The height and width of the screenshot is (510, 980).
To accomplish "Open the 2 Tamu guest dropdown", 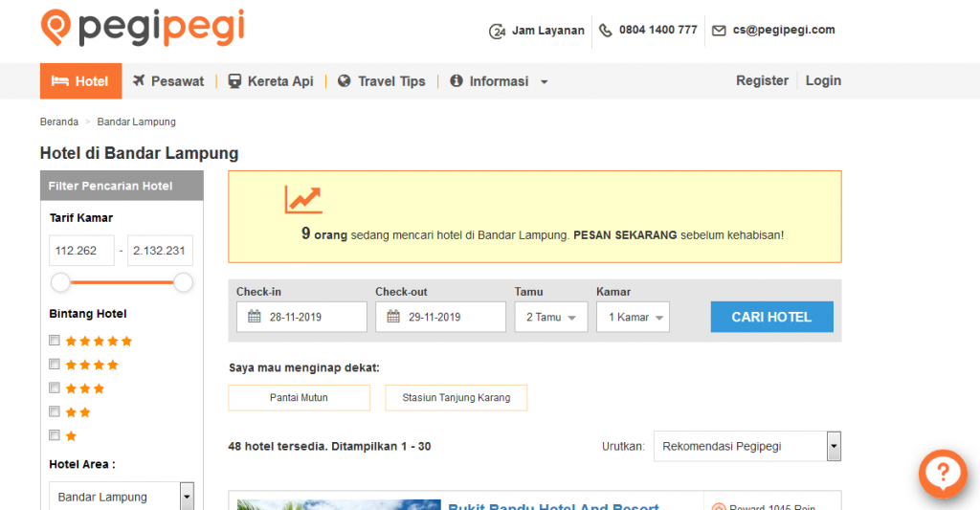I will 550,317.
